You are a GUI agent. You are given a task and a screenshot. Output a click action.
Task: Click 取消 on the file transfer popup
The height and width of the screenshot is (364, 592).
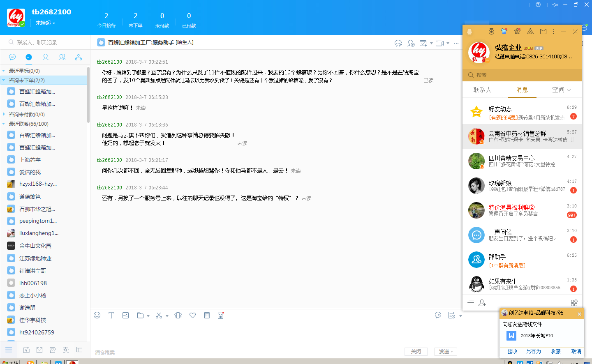[576, 351]
